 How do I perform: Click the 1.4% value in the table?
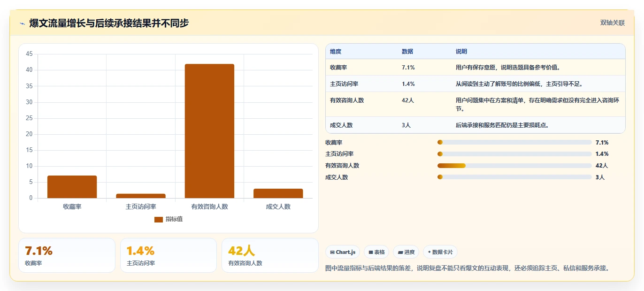pos(408,84)
